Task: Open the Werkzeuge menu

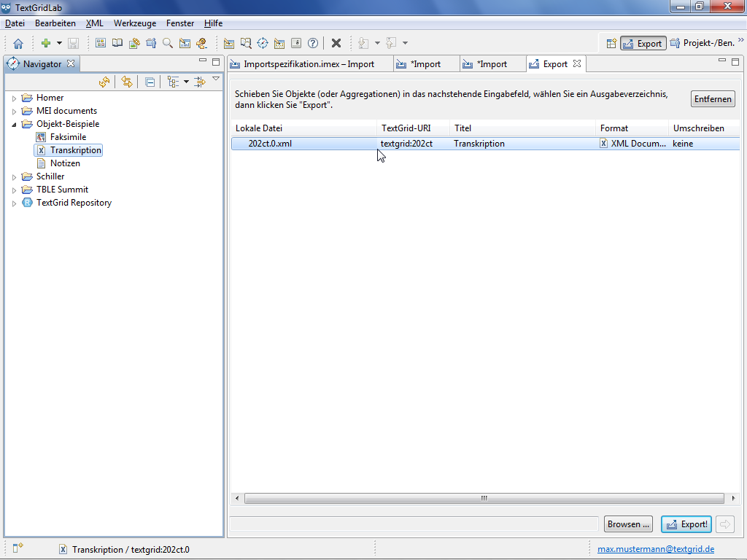Action: [x=134, y=23]
